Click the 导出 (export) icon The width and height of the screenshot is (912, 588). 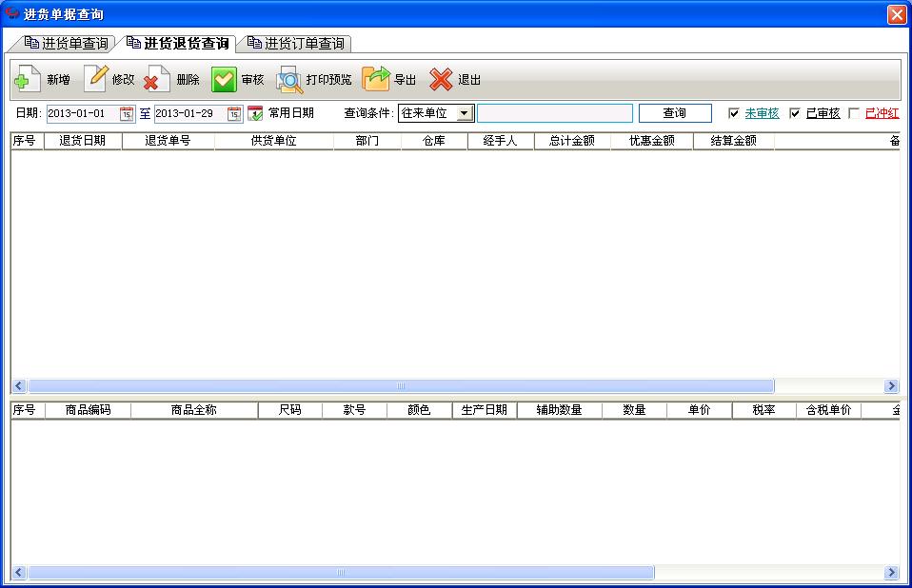click(376, 79)
